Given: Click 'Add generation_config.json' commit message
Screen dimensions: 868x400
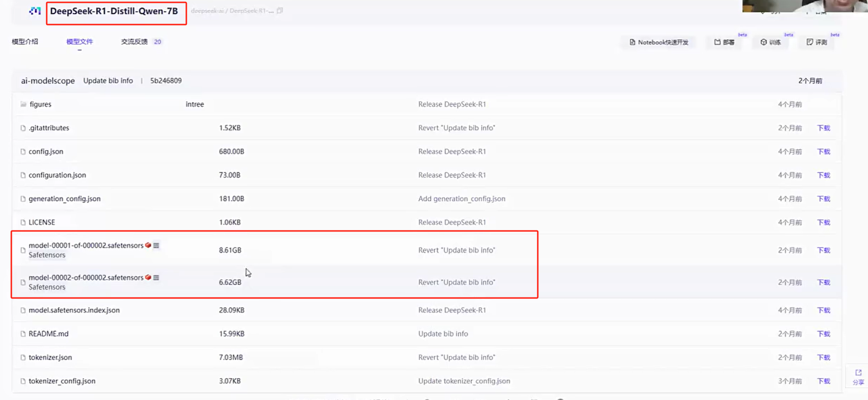Looking at the screenshot, I should pyautogui.click(x=462, y=199).
